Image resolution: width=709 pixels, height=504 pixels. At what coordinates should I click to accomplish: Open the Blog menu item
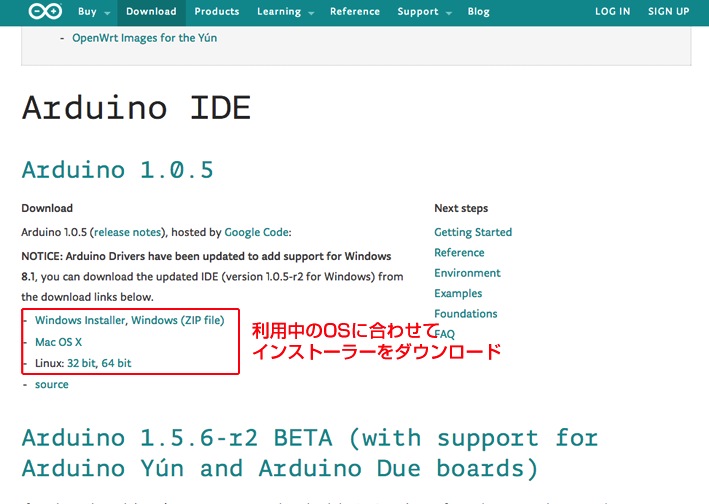click(478, 12)
